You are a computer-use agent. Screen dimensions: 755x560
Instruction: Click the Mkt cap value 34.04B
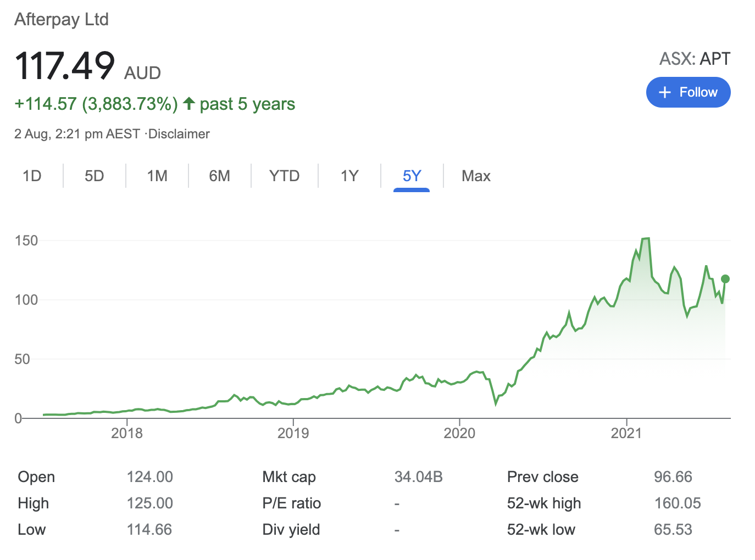tap(418, 477)
